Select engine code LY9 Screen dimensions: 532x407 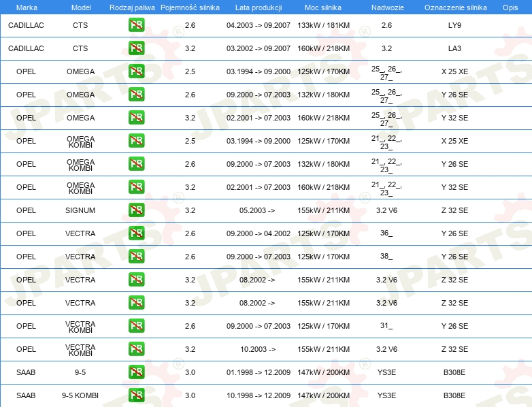[x=454, y=25]
